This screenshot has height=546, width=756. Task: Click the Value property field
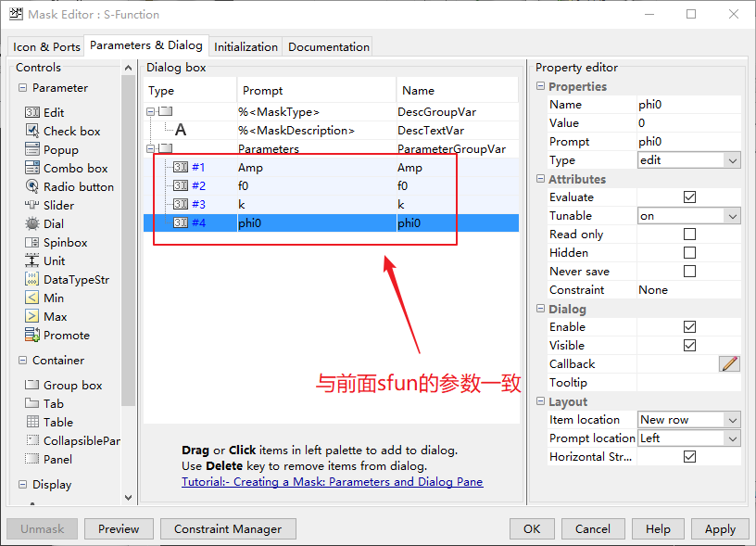tap(689, 123)
